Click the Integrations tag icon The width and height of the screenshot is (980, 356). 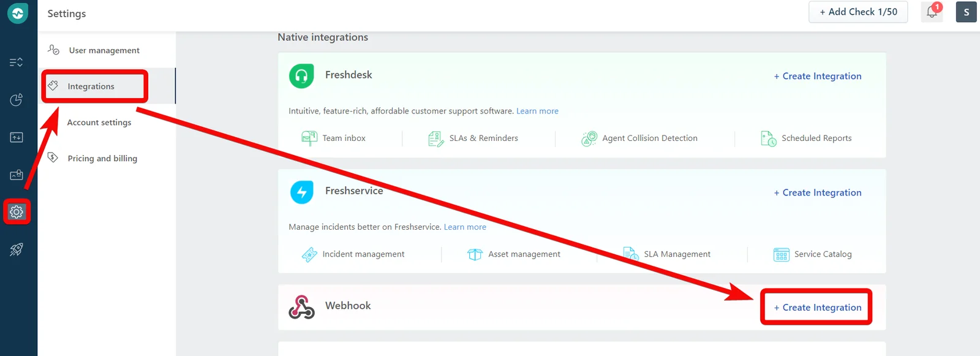pyautogui.click(x=53, y=86)
